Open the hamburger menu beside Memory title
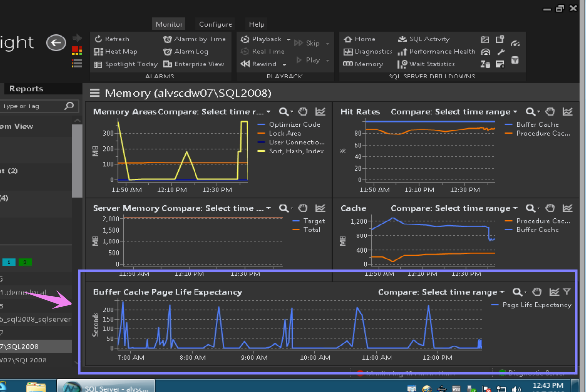This screenshot has width=586, height=392. 95,93
